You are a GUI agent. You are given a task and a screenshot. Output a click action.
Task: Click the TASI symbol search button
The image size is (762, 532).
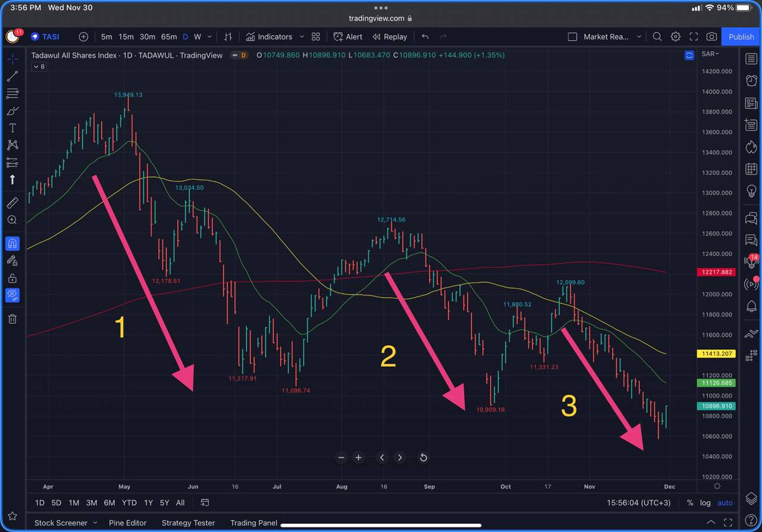[46, 37]
